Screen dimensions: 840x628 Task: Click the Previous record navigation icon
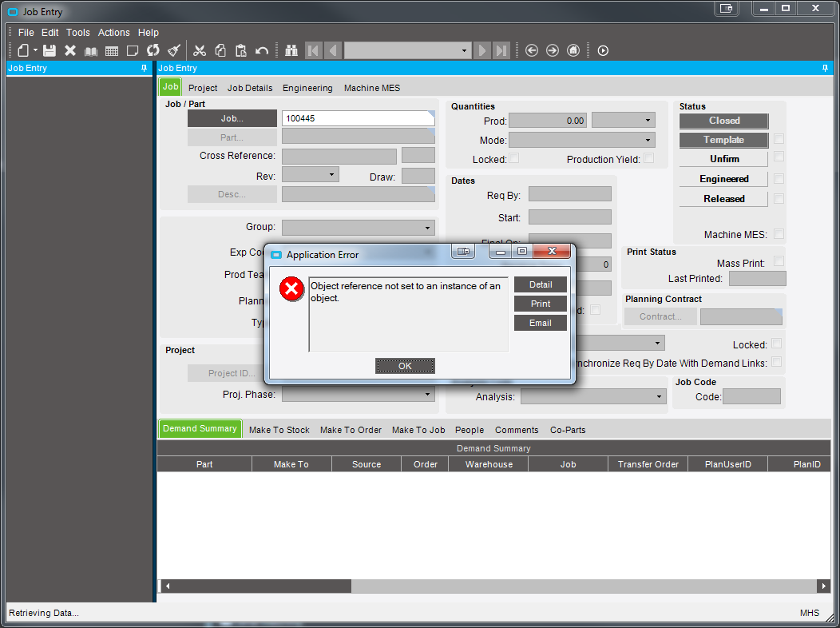point(333,50)
